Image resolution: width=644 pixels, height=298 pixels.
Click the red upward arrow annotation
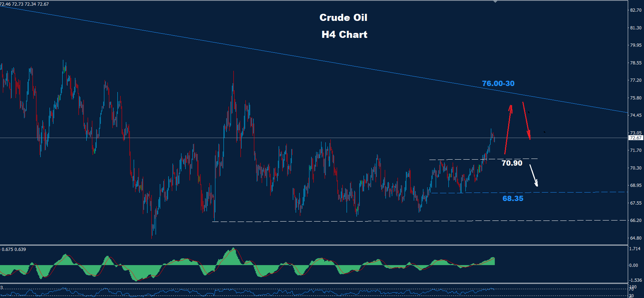tap(508, 129)
